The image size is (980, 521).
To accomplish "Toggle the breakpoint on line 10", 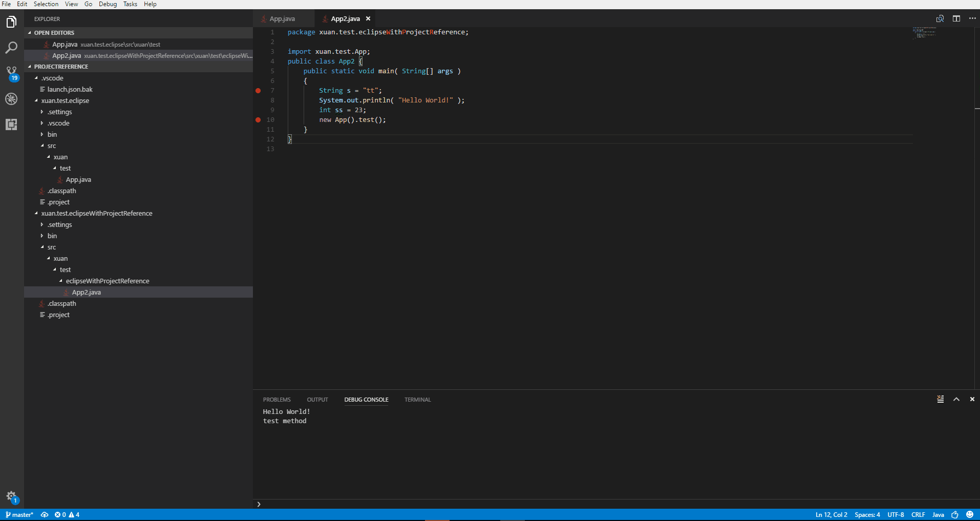I will coord(258,120).
